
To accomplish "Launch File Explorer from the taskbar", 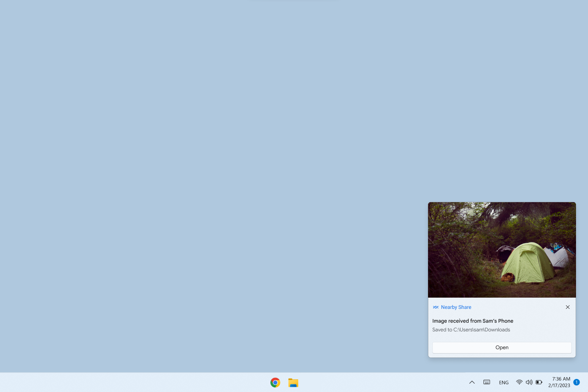I will 293,382.
